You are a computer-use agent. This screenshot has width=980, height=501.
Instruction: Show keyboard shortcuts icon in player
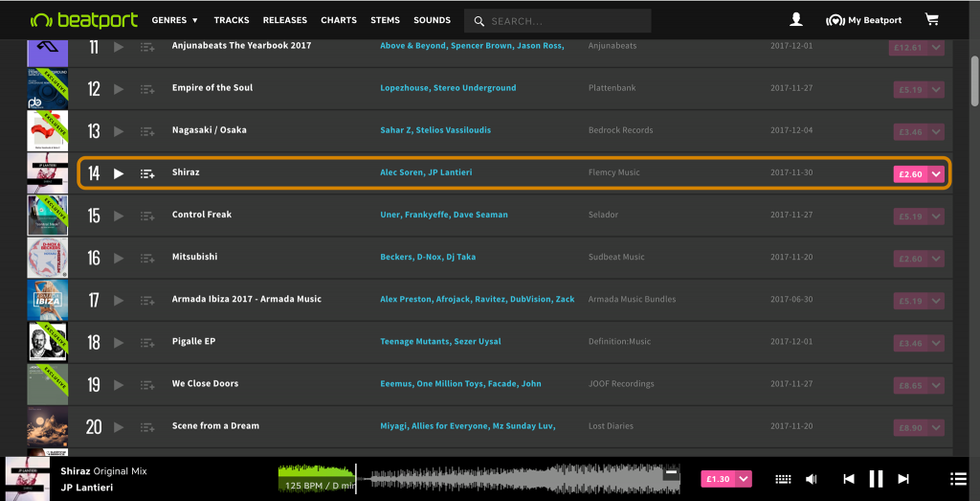(783, 479)
